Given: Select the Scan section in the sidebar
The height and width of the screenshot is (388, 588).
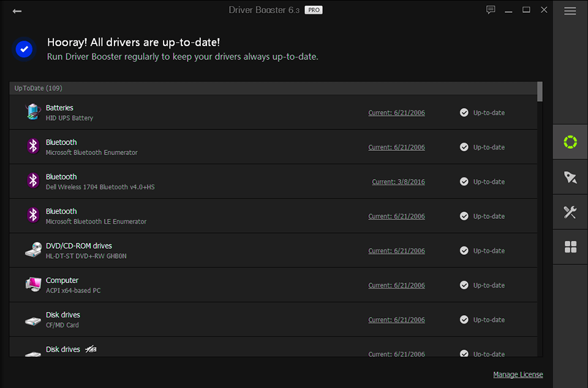Looking at the screenshot, I should pos(570,142).
